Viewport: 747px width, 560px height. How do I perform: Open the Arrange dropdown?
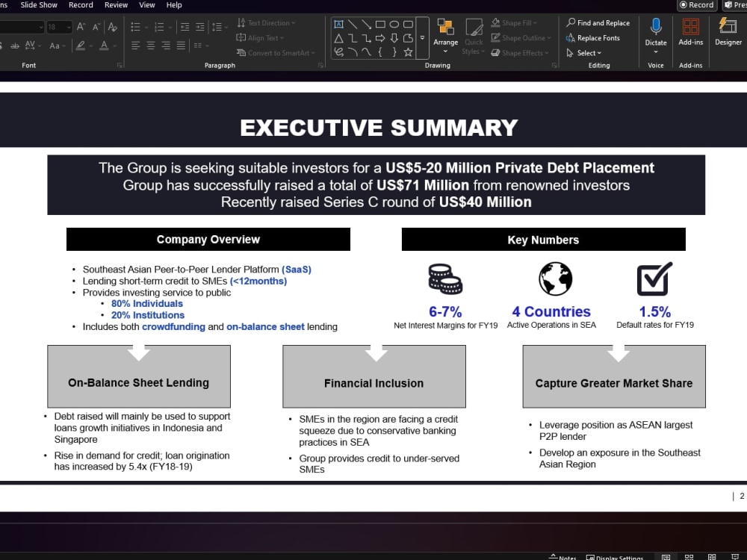coord(445,37)
